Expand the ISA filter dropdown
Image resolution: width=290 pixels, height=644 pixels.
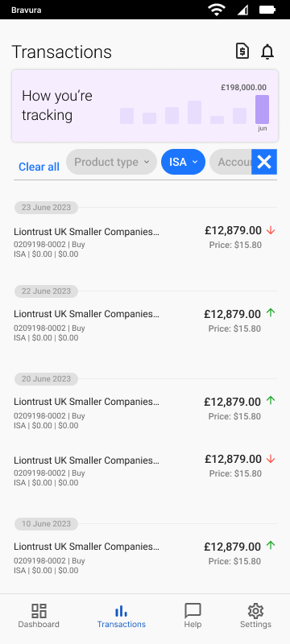(183, 162)
